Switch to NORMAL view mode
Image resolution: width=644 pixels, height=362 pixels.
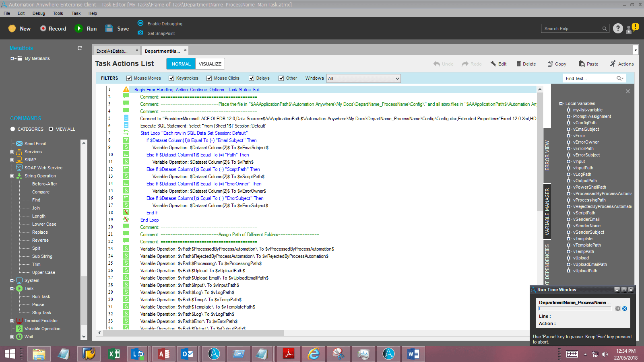181,64
